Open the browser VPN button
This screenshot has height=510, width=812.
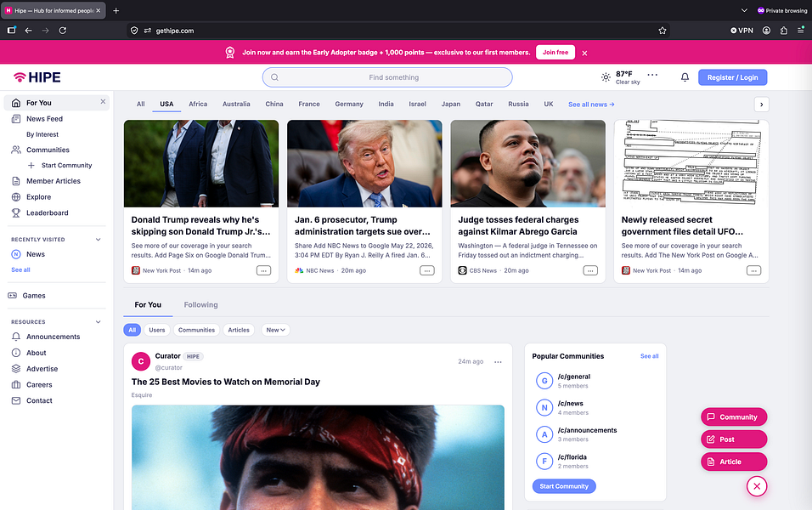tap(742, 31)
